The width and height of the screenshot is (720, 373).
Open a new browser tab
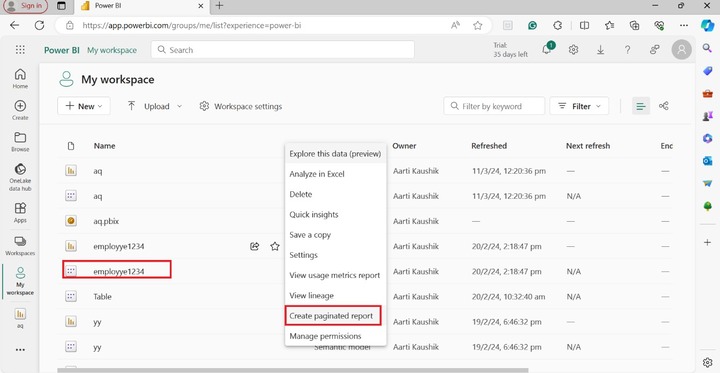point(219,6)
